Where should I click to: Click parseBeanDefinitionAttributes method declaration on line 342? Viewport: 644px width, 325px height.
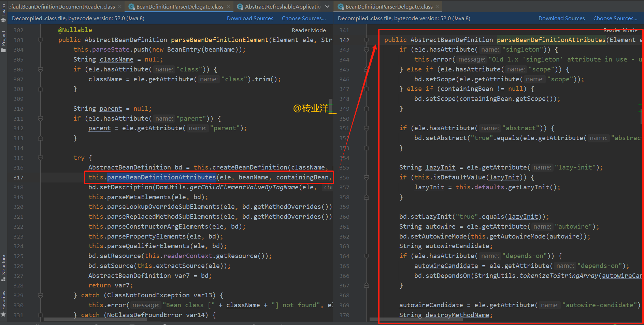tap(551, 40)
